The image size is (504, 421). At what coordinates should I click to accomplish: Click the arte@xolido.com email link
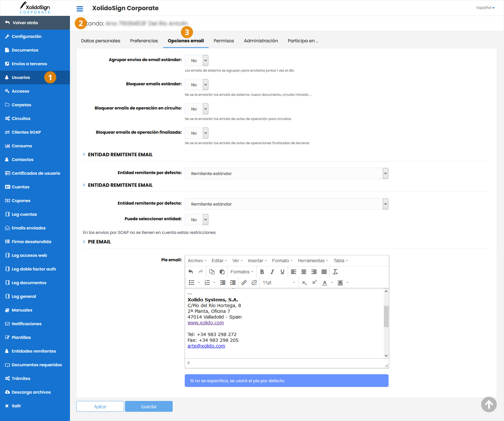(206, 346)
